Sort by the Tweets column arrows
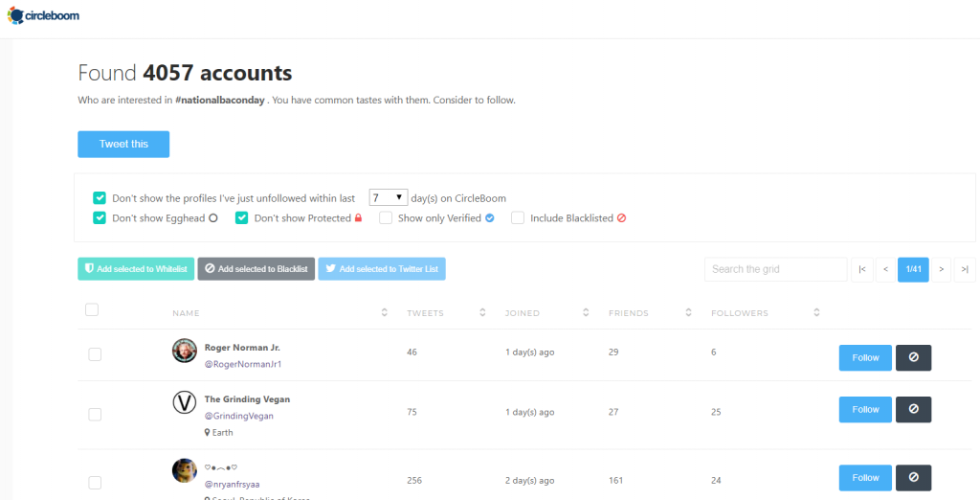Screen dimensions: 980x500 click(482, 312)
